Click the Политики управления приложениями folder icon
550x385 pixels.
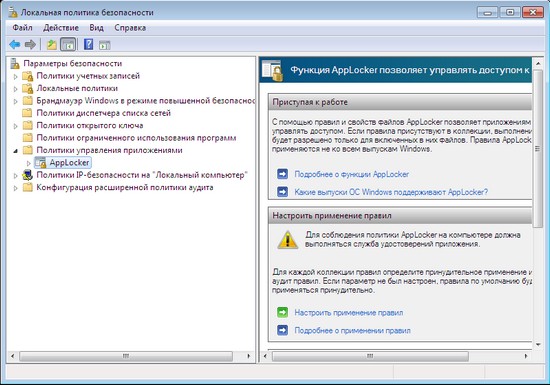(x=27, y=150)
